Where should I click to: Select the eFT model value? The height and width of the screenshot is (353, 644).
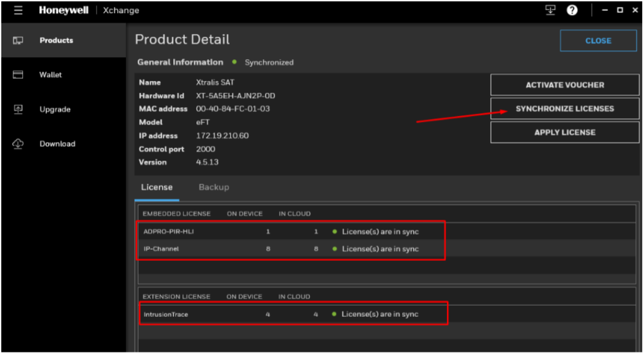[203, 122]
